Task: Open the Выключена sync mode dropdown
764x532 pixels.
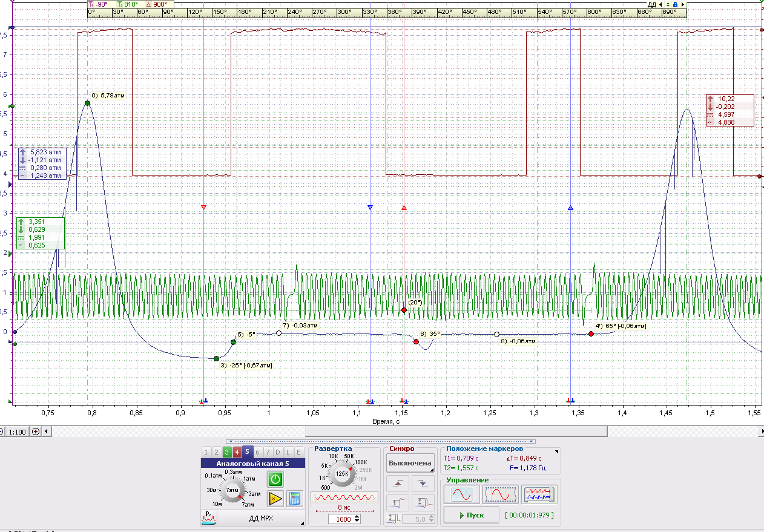Action: [410, 463]
